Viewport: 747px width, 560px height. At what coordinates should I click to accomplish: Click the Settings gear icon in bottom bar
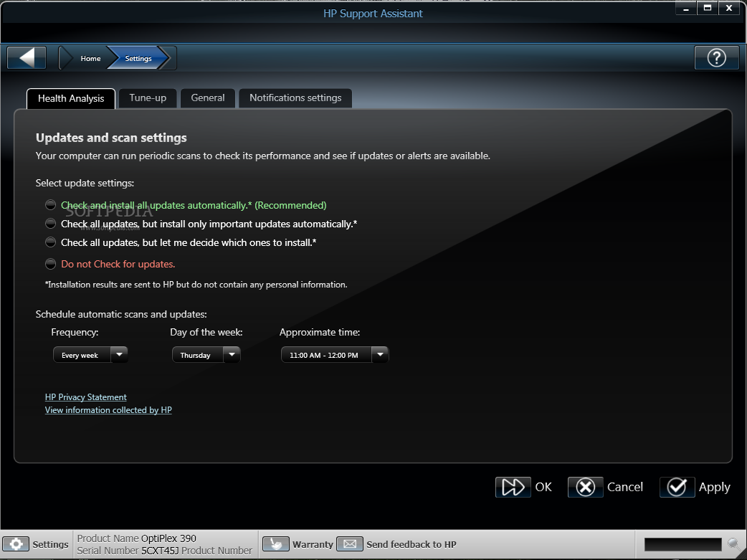click(16, 544)
